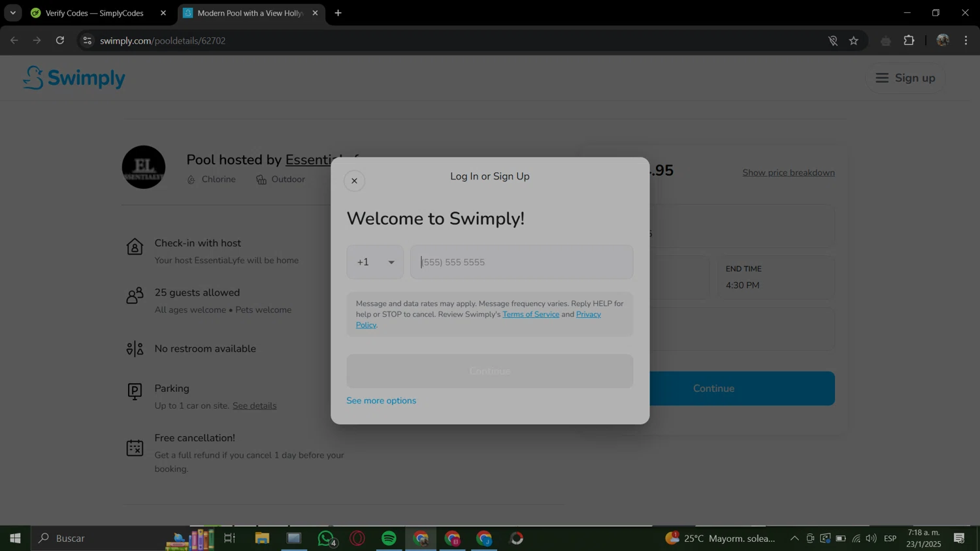Open Spotify from taskbar
Viewport: 980px width, 551px height.
389,538
